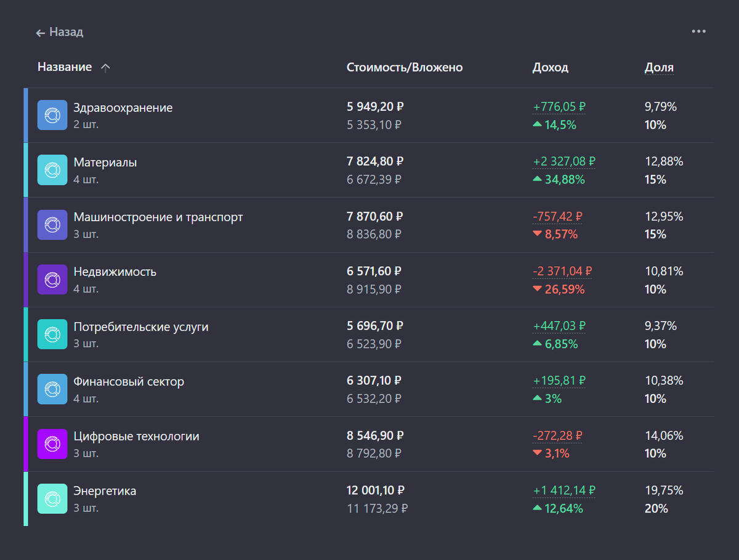Viewport: 739px width, 560px height.
Task: Click the +1 412,14 ₽ income in Энергетика
Action: [563, 491]
